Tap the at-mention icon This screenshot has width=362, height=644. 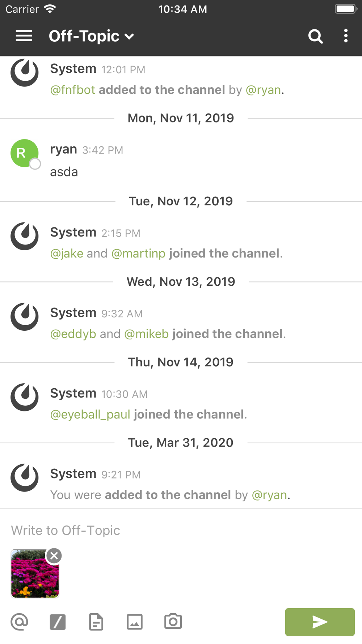[20, 622]
